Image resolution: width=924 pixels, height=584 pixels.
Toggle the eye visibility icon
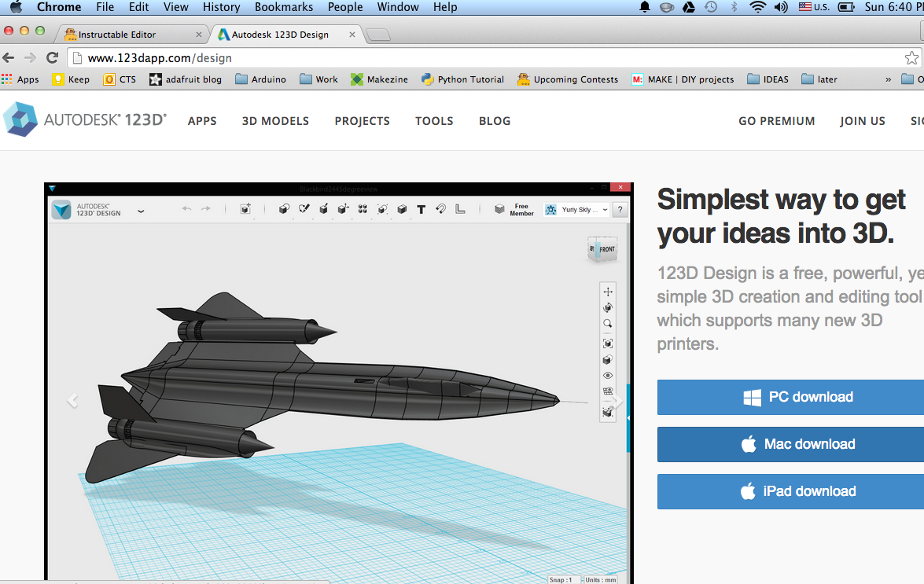608,376
